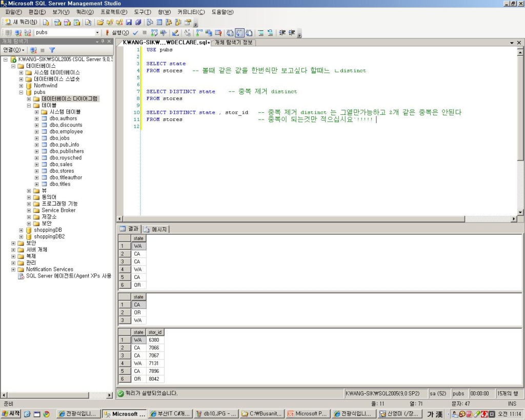Click the 시작 Start button on taskbar
This screenshot has height=420, width=525.
click(11, 414)
